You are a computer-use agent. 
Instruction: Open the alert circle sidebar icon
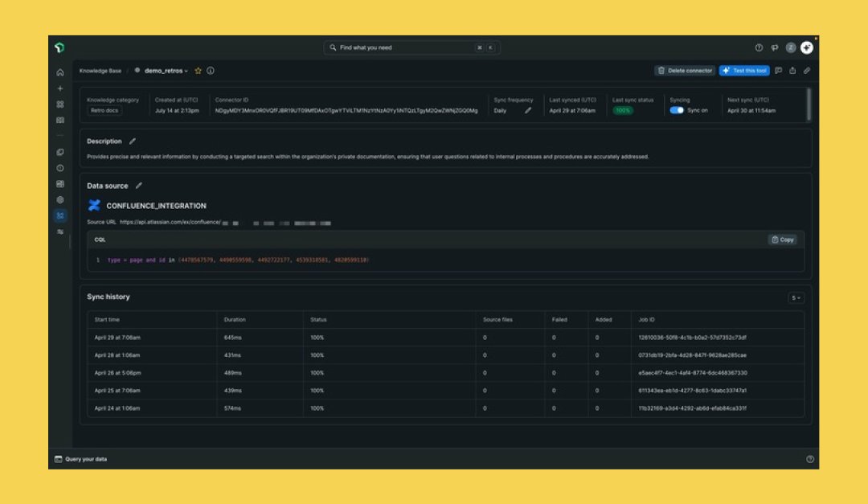point(59,168)
